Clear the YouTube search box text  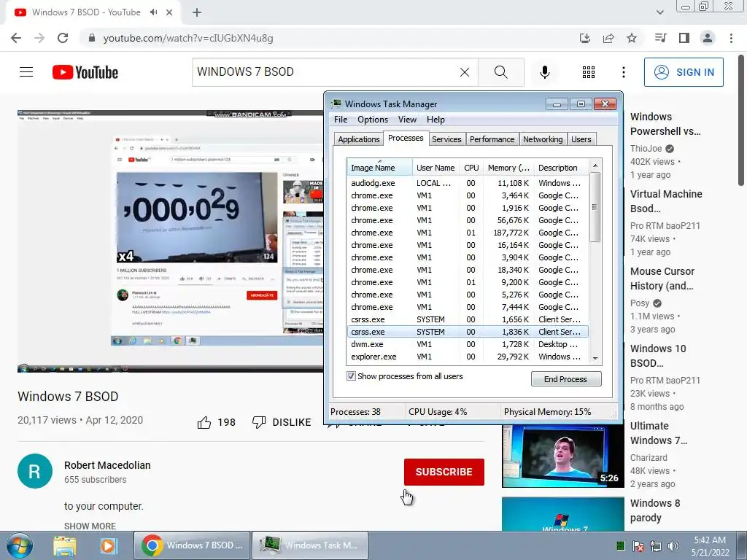[x=465, y=72]
